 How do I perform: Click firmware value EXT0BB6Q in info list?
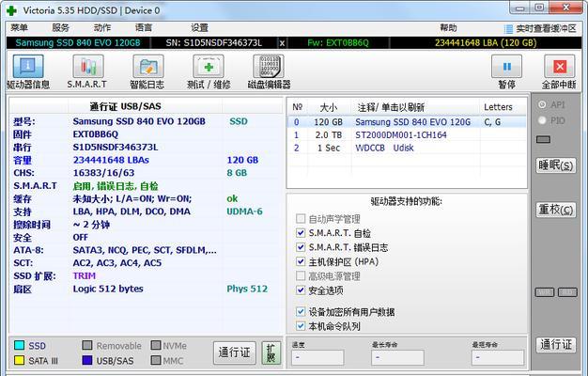tap(96, 134)
